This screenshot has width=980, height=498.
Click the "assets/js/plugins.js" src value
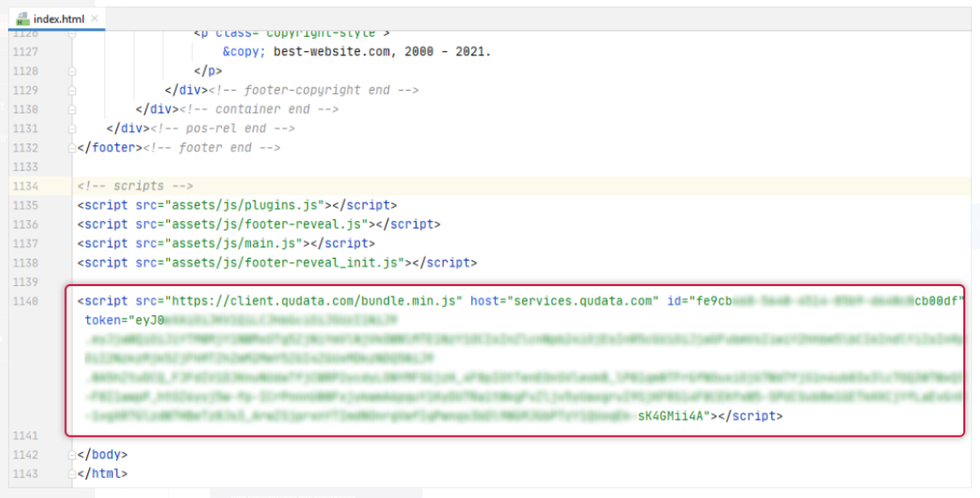tap(245, 205)
